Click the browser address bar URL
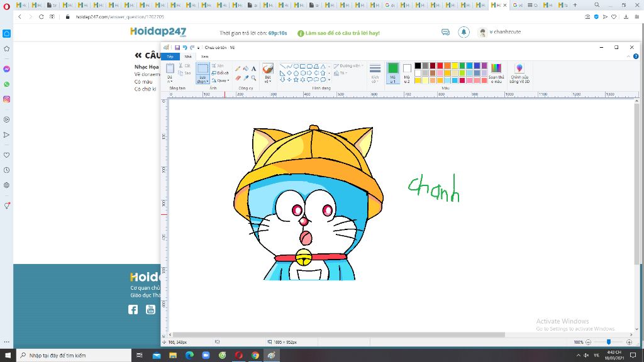The image size is (644, 362). [x=120, y=17]
